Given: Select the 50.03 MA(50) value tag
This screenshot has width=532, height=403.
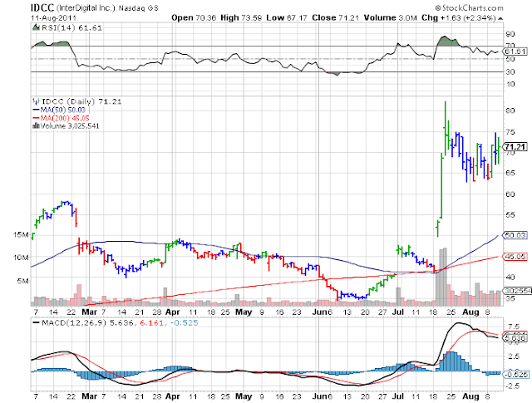Looking at the screenshot, I should [x=515, y=235].
